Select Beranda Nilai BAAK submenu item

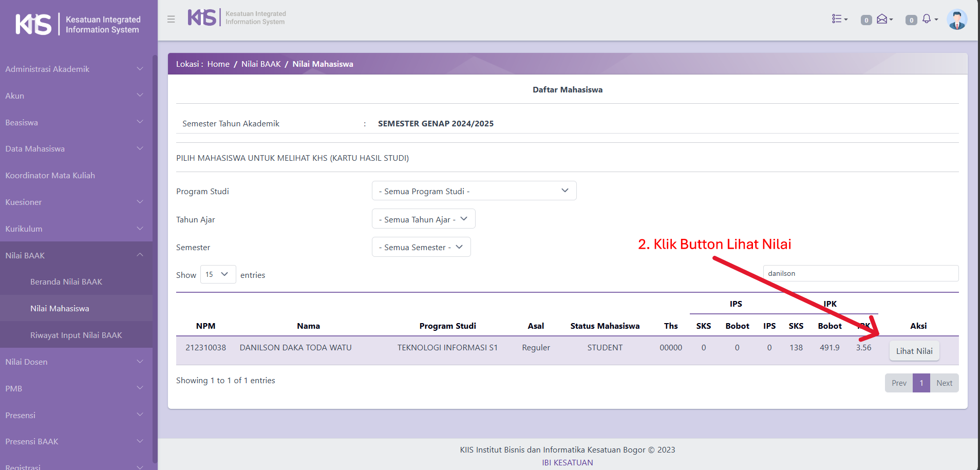66,281
